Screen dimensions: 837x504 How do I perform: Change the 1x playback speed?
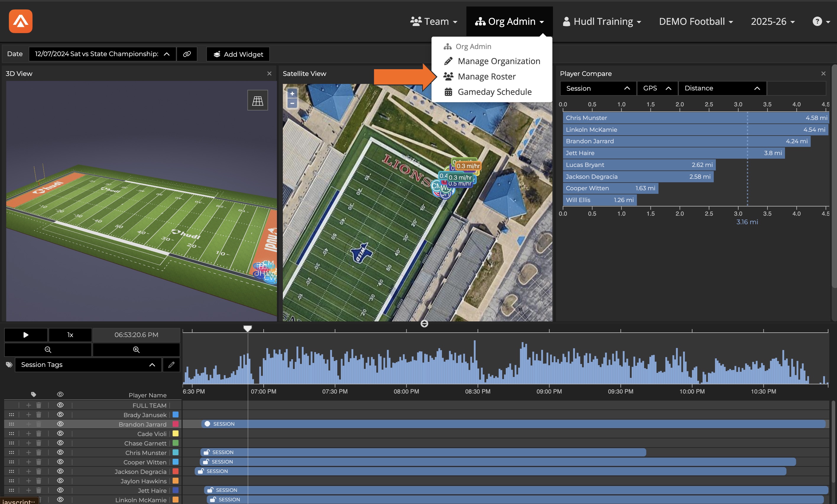[x=70, y=335]
